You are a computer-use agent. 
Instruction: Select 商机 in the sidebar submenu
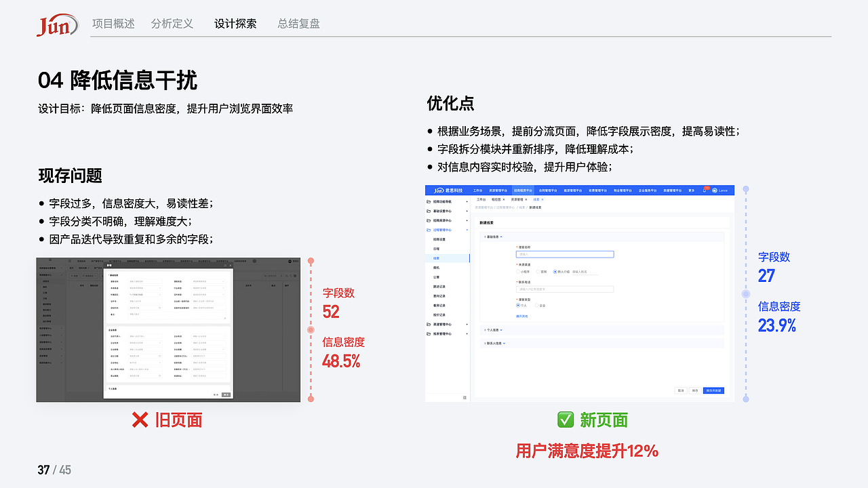(437, 268)
